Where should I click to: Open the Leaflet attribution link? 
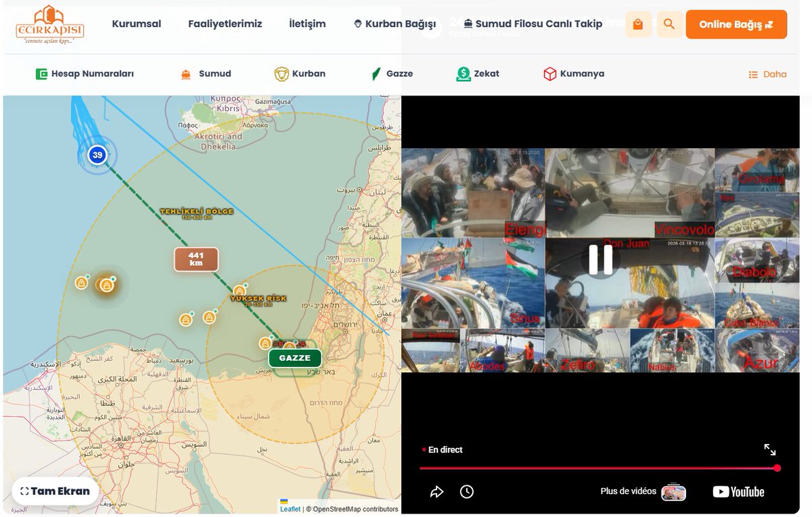[x=290, y=509]
